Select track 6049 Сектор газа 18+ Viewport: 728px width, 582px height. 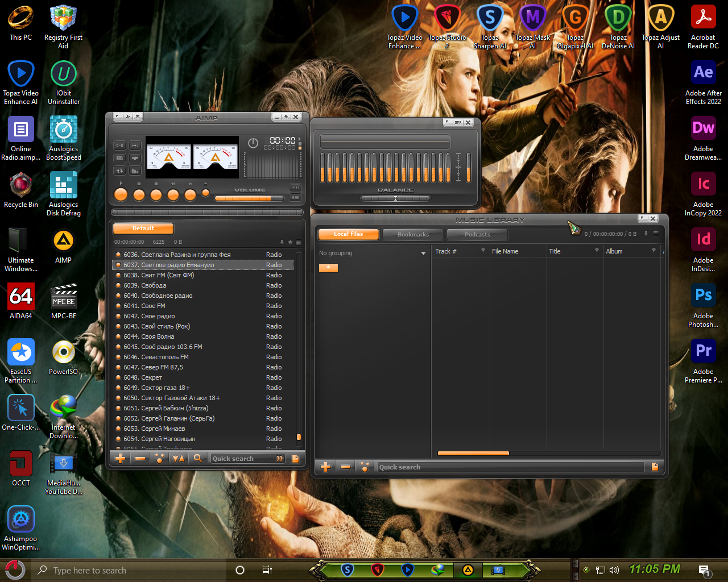click(x=203, y=388)
